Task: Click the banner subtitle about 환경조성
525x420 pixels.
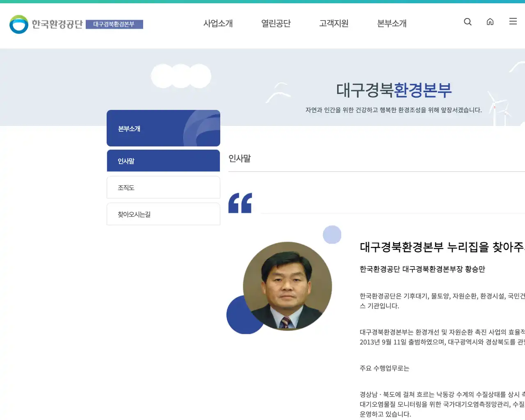Action: [394, 110]
